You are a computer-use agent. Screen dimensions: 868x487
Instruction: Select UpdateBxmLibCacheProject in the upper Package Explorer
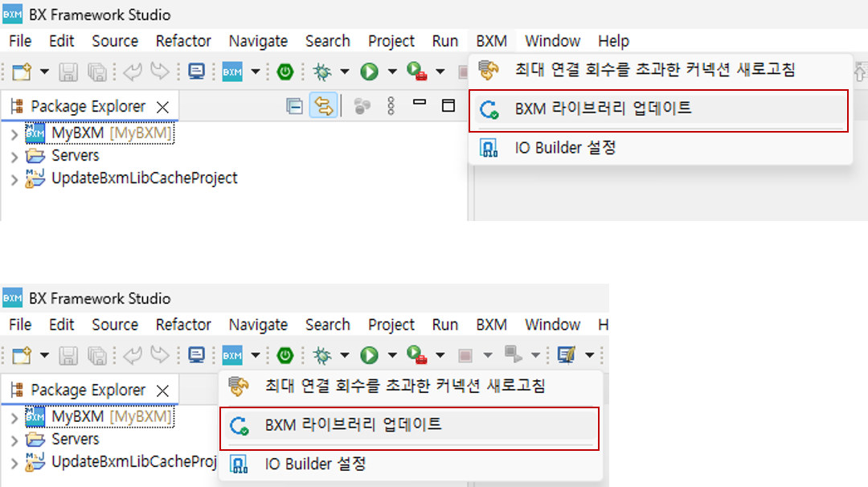click(x=144, y=178)
